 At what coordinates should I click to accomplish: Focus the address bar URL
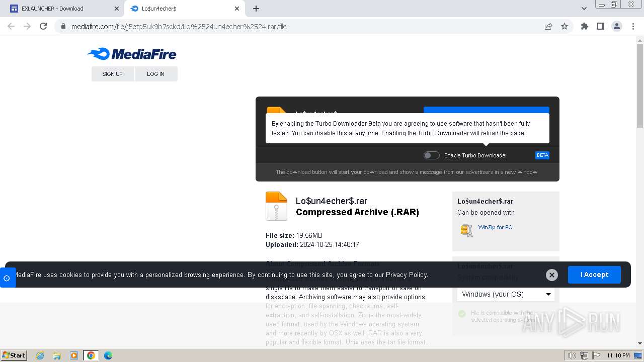click(179, 27)
